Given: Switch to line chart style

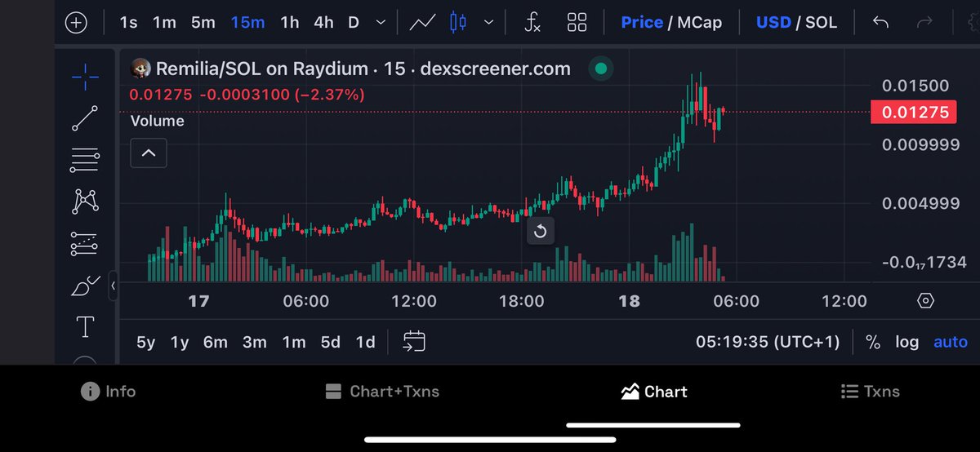Looking at the screenshot, I should pyautogui.click(x=422, y=23).
